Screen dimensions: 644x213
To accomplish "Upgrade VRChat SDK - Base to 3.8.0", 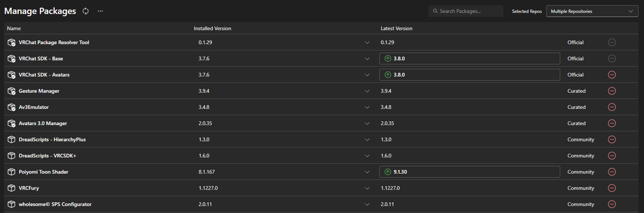I will (469, 59).
